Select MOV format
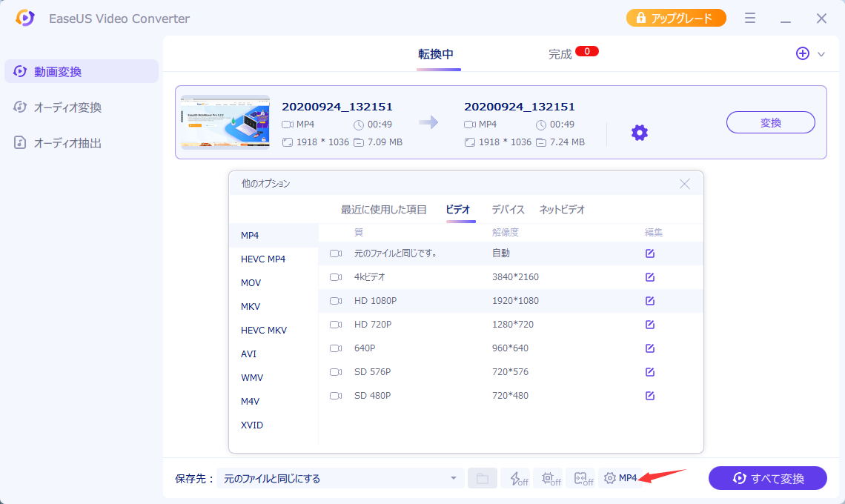This screenshot has height=504, width=845. click(274, 283)
